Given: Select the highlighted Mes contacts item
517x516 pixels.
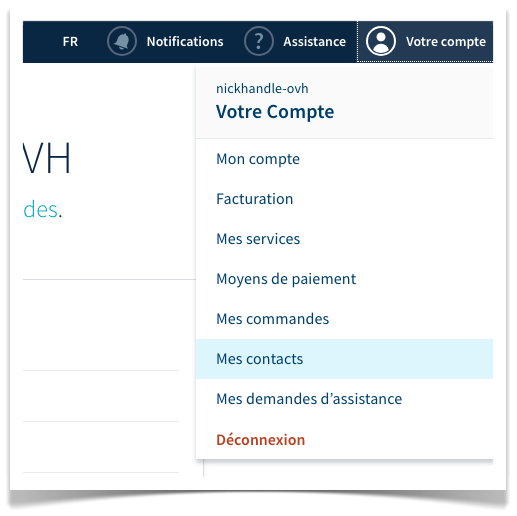Looking at the screenshot, I should point(344,359).
